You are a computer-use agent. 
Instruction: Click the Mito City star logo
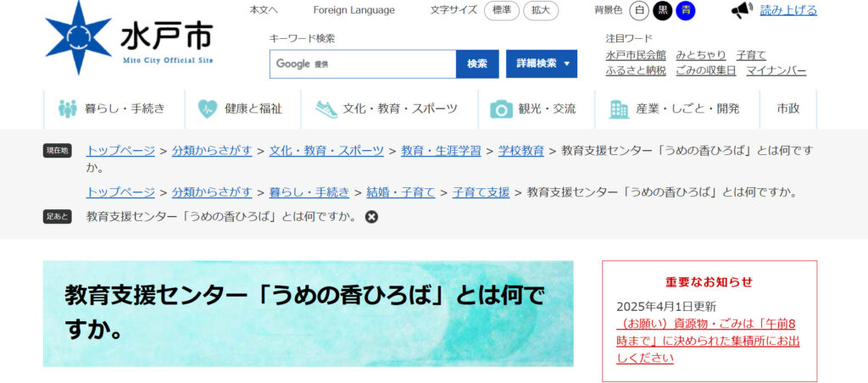tap(78, 37)
